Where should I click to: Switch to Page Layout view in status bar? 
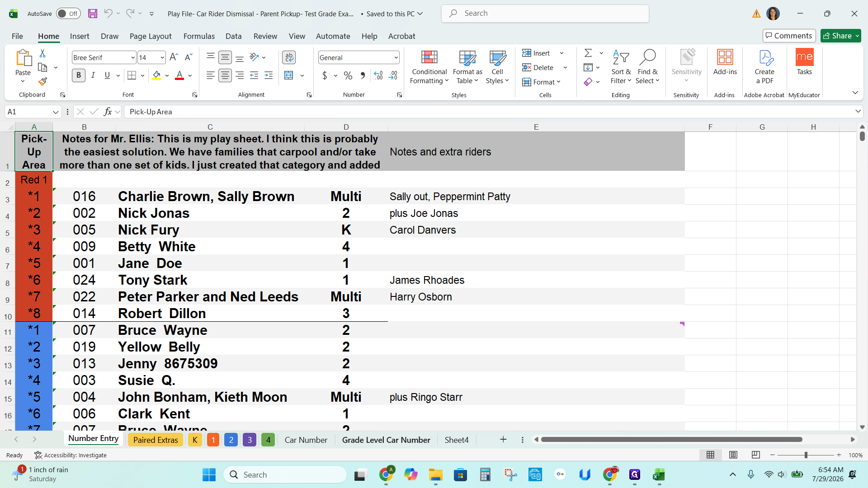pyautogui.click(x=733, y=455)
